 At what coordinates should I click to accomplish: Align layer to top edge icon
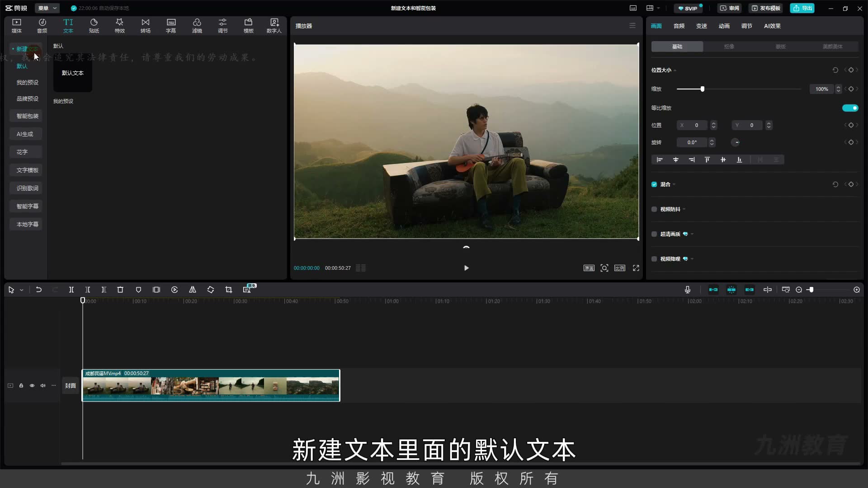pyautogui.click(x=708, y=160)
